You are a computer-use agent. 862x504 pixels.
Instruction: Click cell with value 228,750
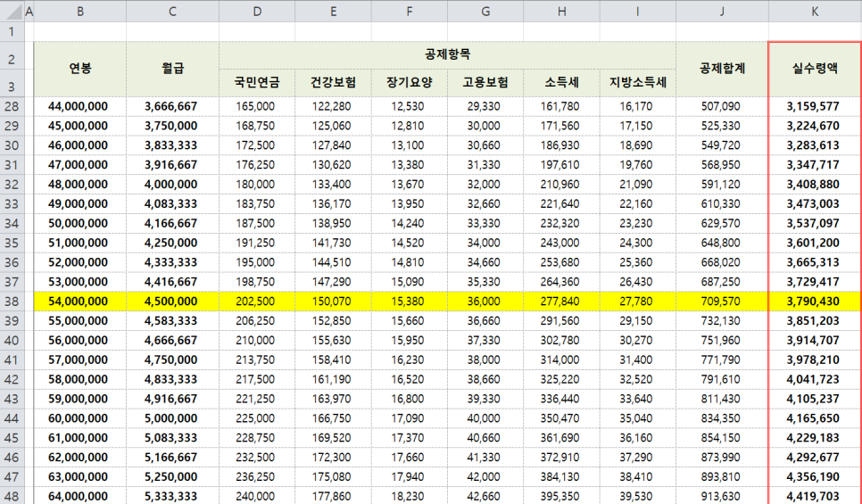[x=257, y=438]
